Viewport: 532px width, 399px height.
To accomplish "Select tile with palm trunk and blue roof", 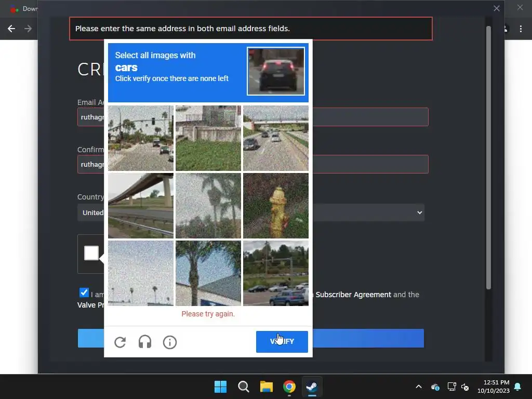I will pyautogui.click(x=208, y=273).
